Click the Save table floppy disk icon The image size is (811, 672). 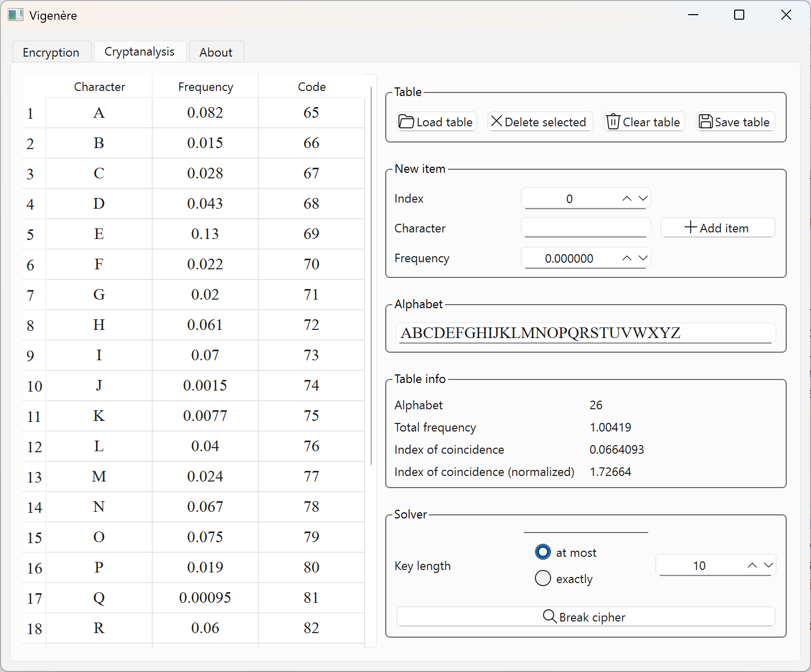coord(705,122)
